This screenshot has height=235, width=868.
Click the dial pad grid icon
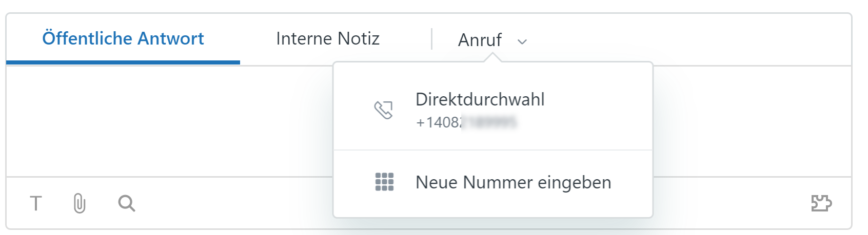[x=384, y=182]
